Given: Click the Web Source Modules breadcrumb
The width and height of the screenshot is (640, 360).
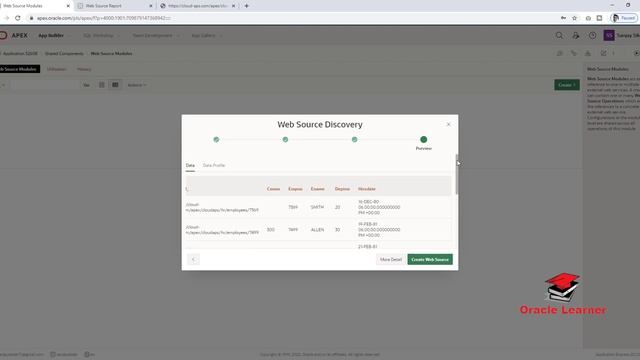Looking at the screenshot, I should [111, 53].
